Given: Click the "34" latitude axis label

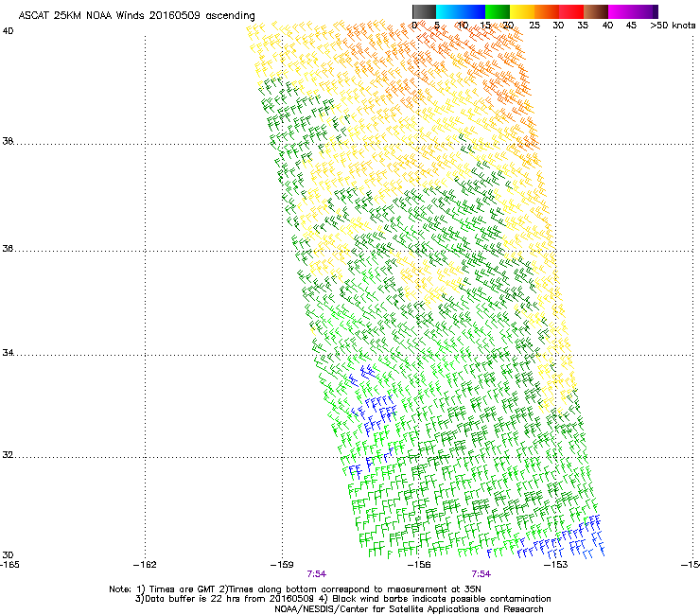Looking at the screenshot, I should point(8,353).
